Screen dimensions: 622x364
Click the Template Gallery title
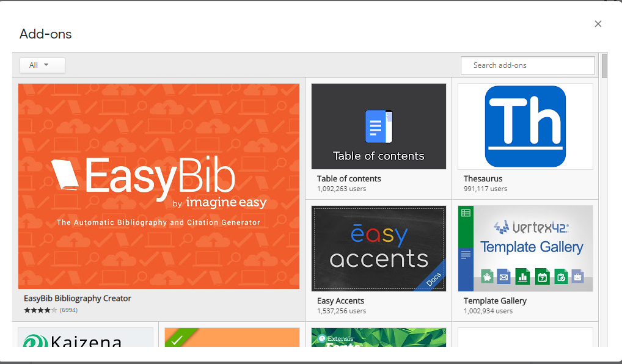pyautogui.click(x=495, y=300)
